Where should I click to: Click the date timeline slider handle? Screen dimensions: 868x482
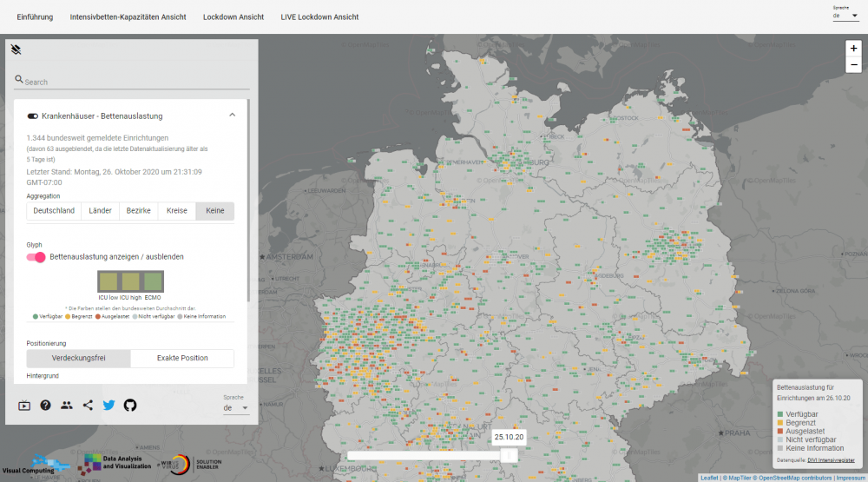(510, 455)
